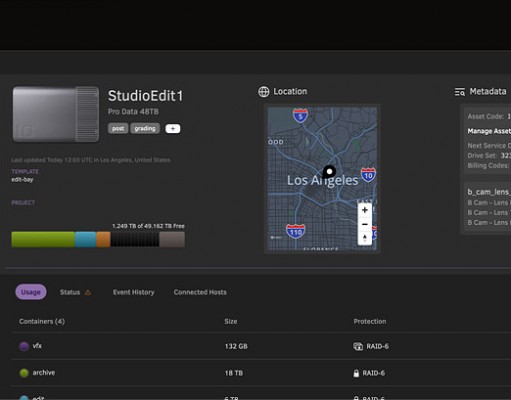
Task: Select the archive container row name
Action: [x=44, y=373]
